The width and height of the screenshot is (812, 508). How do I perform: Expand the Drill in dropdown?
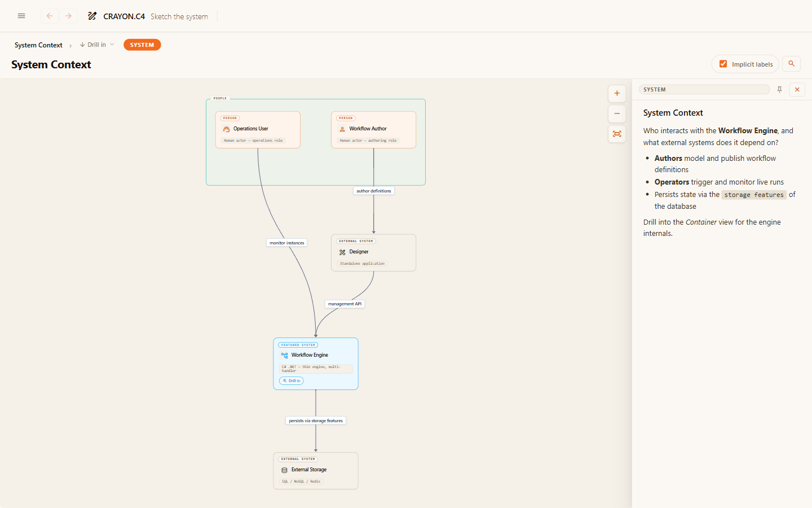(x=97, y=45)
